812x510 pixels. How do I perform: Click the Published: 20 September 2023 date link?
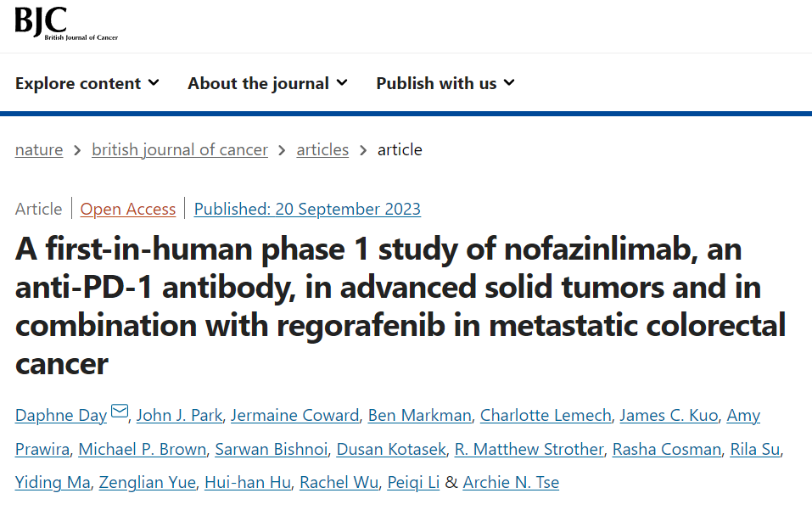point(307,209)
